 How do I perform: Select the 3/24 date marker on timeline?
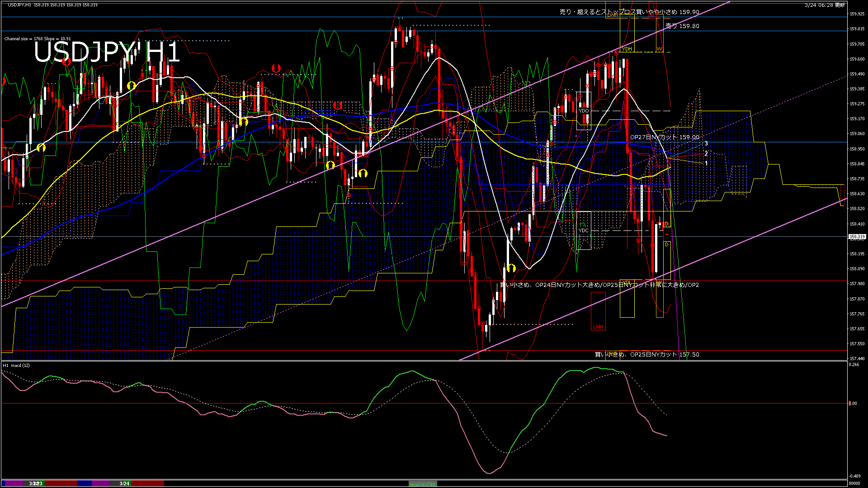124,483
